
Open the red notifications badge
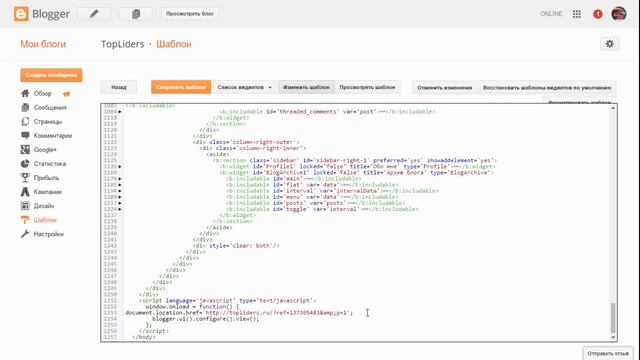[598, 14]
